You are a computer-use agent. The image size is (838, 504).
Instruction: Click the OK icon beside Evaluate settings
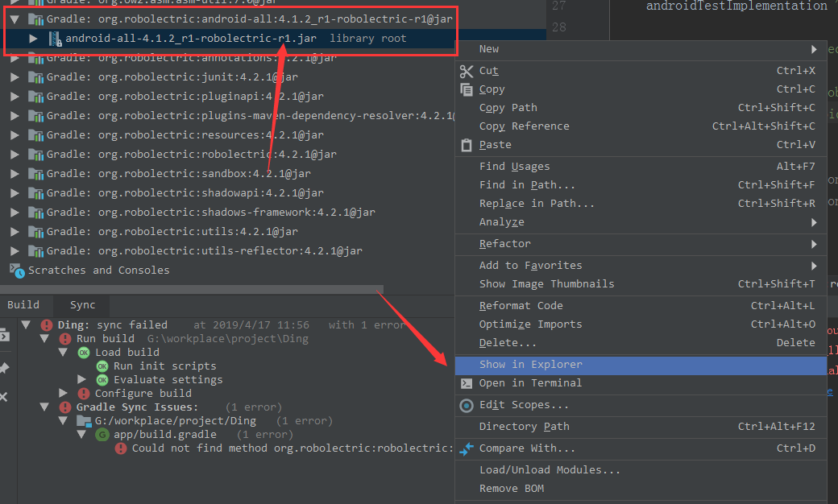coord(102,380)
